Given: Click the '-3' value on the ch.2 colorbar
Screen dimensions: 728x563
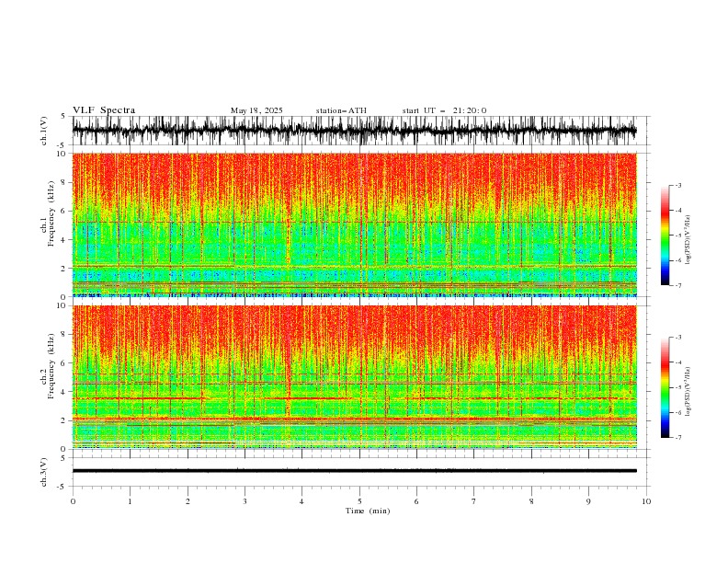Looking at the screenshot, I should [677, 338].
